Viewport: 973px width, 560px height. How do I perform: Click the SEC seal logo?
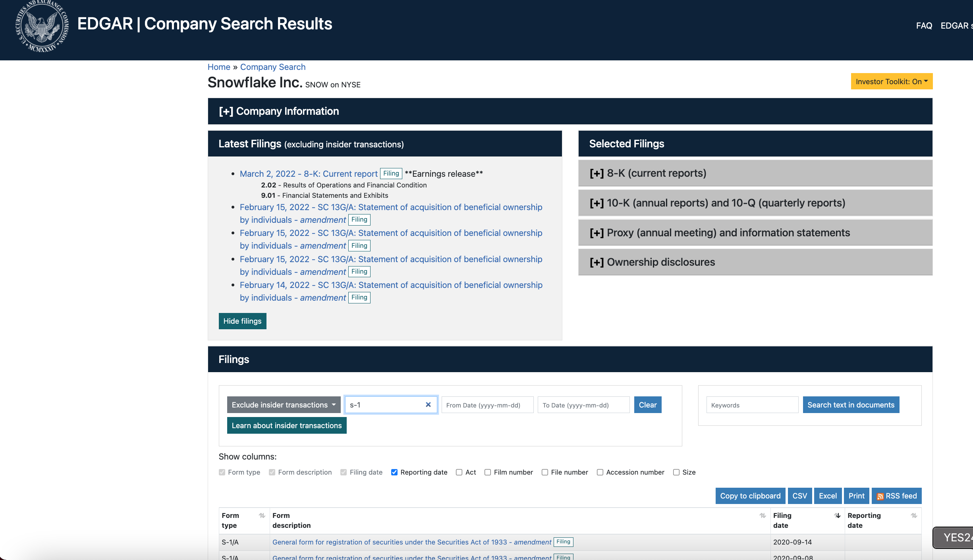(x=42, y=26)
